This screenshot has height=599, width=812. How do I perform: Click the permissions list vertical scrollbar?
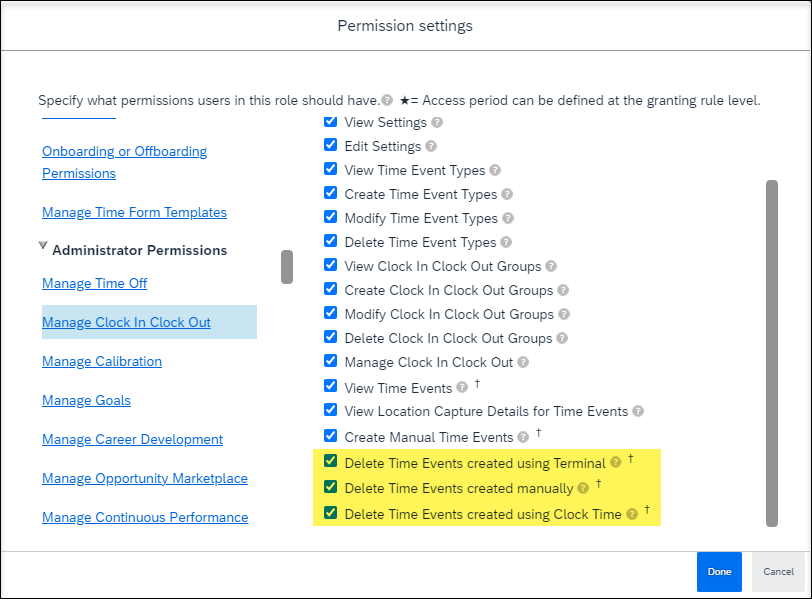772,353
